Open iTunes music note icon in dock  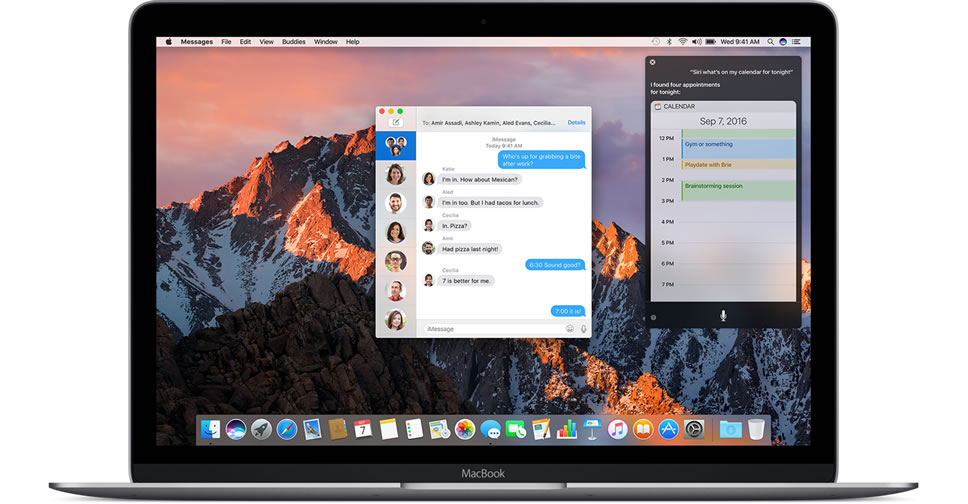[x=617, y=429]
